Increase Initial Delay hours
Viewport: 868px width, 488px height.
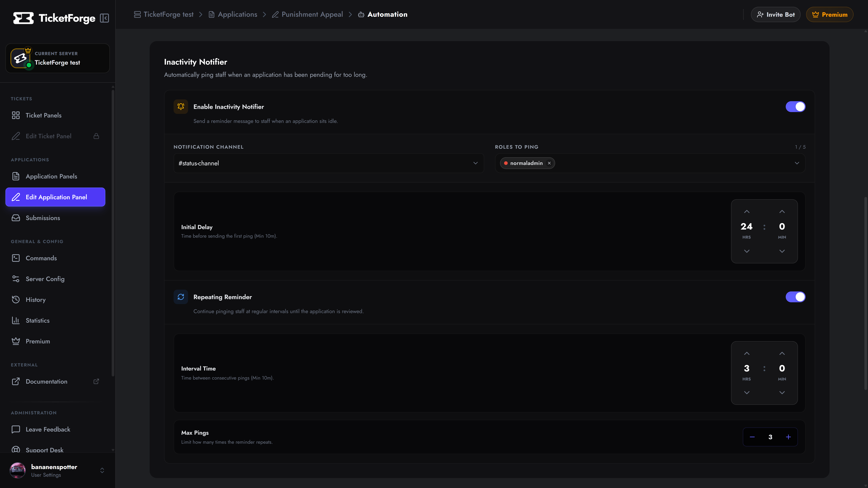747,211
